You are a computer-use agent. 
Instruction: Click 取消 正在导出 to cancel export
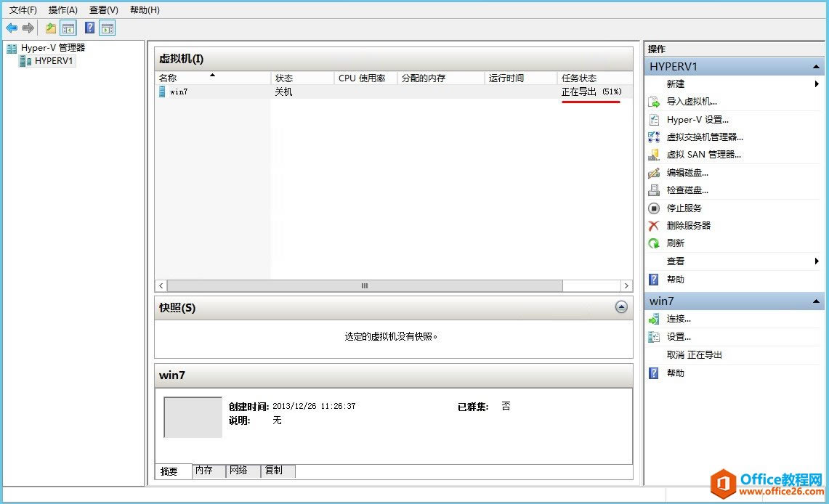click(694, 355)
